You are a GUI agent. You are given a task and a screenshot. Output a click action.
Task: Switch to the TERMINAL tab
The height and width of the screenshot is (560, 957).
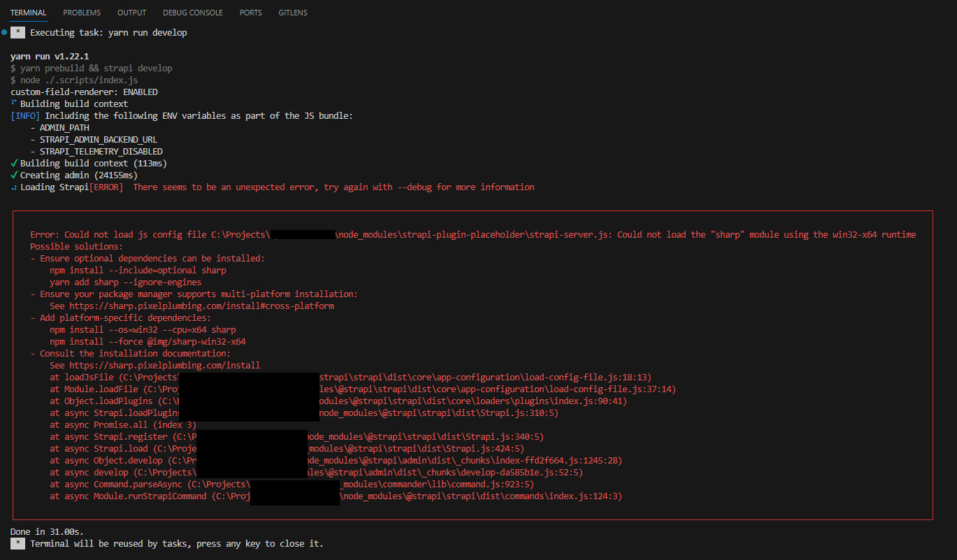click(28, 13)
